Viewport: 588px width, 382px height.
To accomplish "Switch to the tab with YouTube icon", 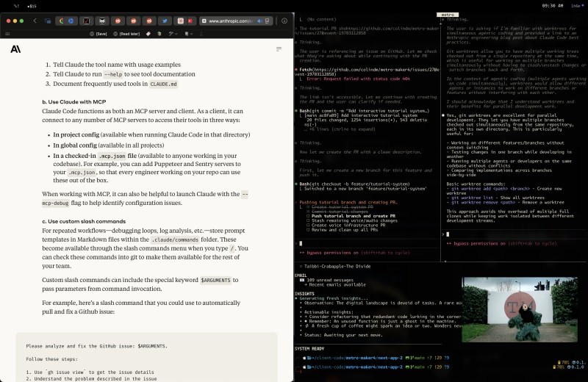I will [x=190, y=21].
